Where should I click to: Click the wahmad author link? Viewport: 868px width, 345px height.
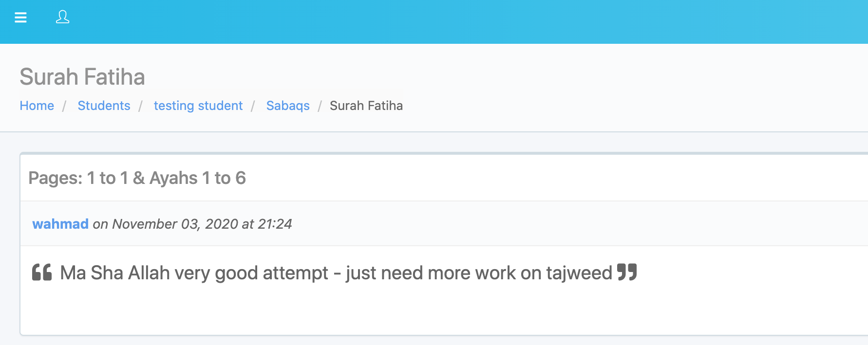click(60, 224)
